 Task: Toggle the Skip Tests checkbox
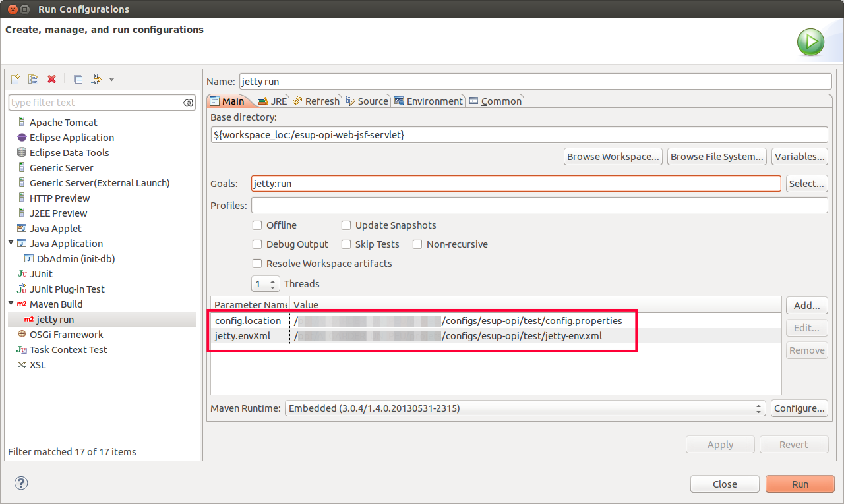[x=346, y=244]
